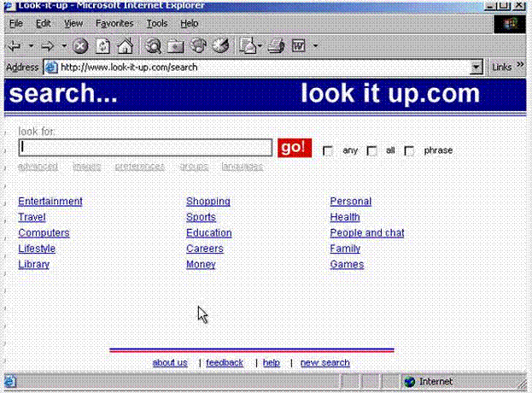Open the People and chat link
Viewport: 532px width, 393px height.
point(367,233)
